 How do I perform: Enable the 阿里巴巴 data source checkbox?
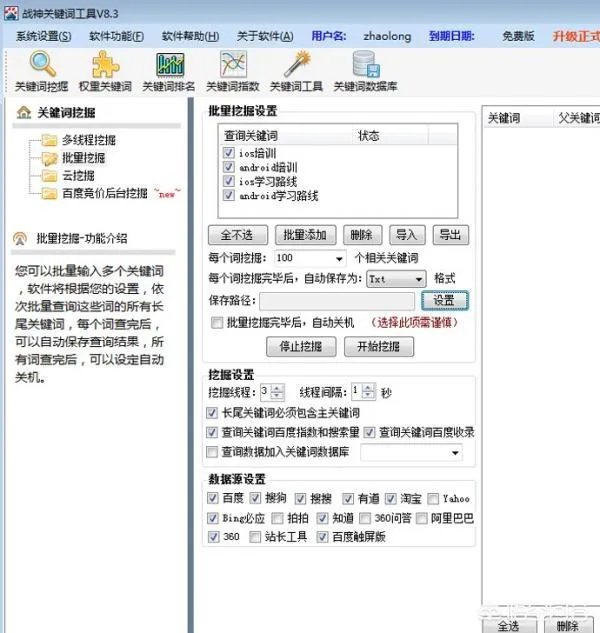[x=422, y=518]
